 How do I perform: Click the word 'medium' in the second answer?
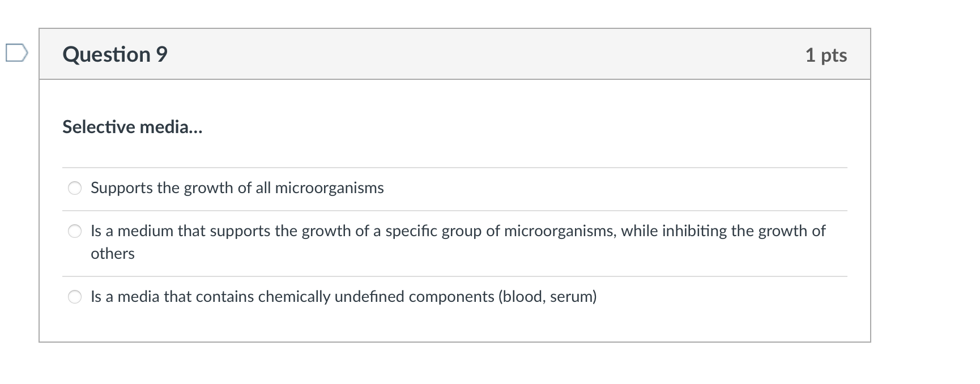145,231
